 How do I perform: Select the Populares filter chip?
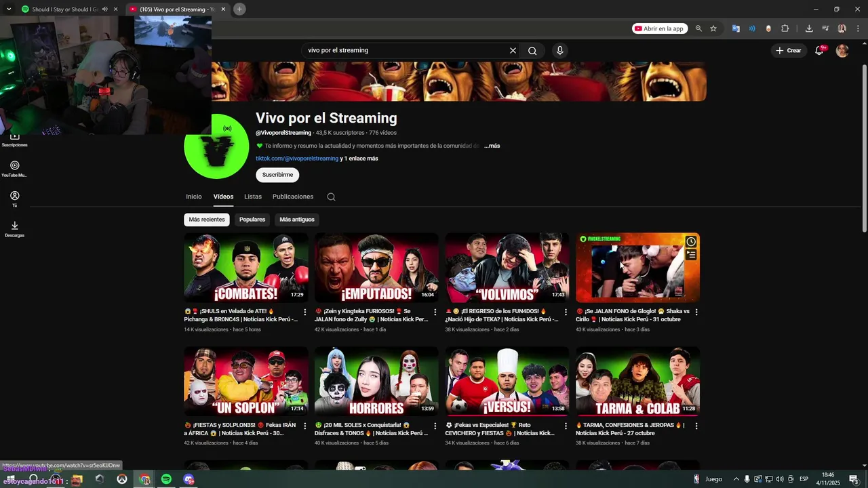[252, 220]
